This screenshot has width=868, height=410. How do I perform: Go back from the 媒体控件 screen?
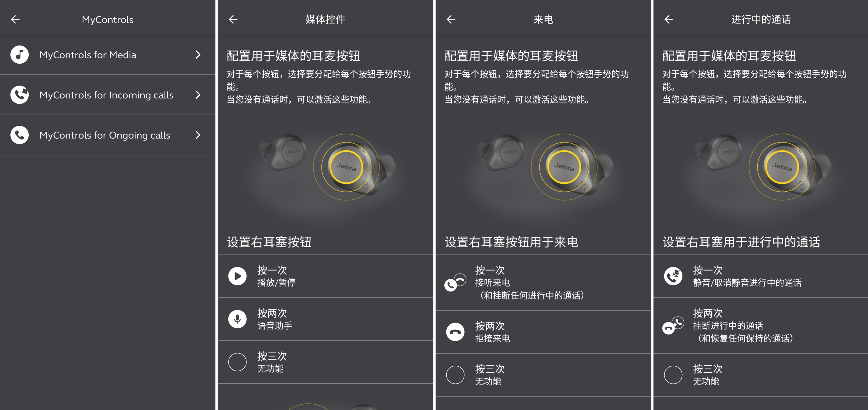point(233,20)
